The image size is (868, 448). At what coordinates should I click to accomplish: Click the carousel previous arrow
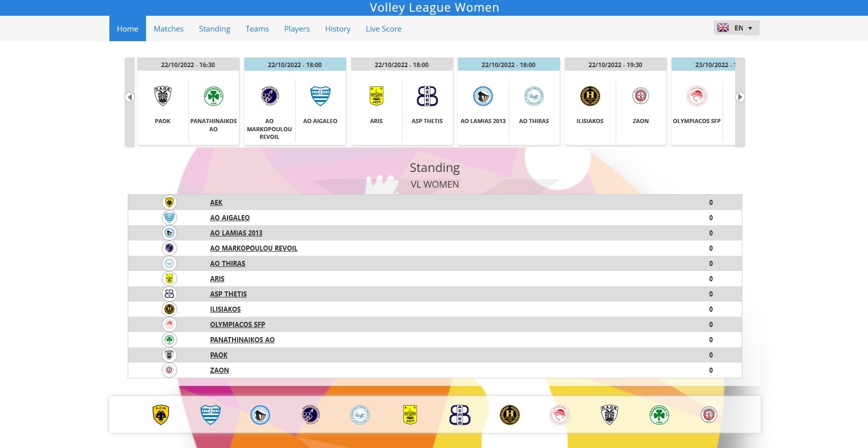click(130, 97)
